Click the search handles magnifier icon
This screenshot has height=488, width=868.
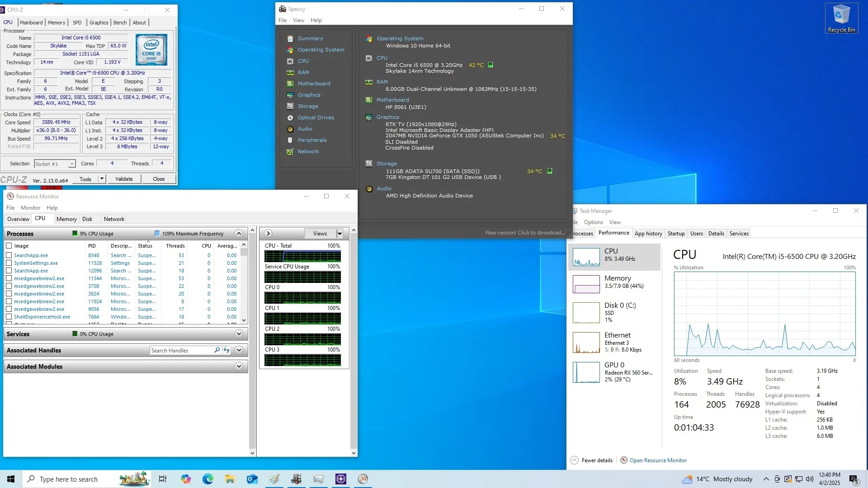(217, 350)
